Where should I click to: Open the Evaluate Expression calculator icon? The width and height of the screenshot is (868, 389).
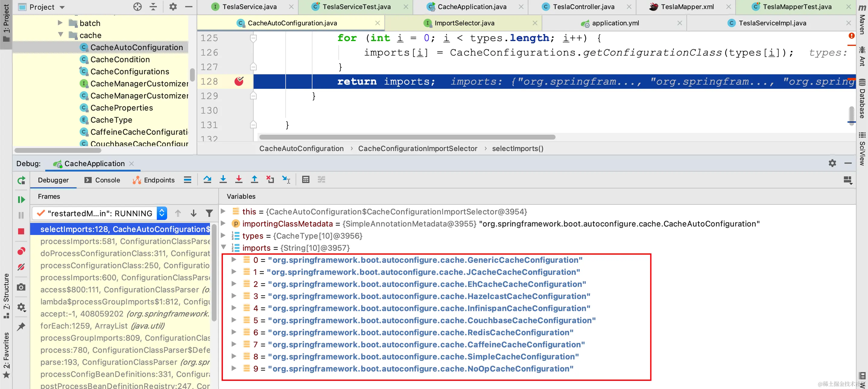point(306,179)
